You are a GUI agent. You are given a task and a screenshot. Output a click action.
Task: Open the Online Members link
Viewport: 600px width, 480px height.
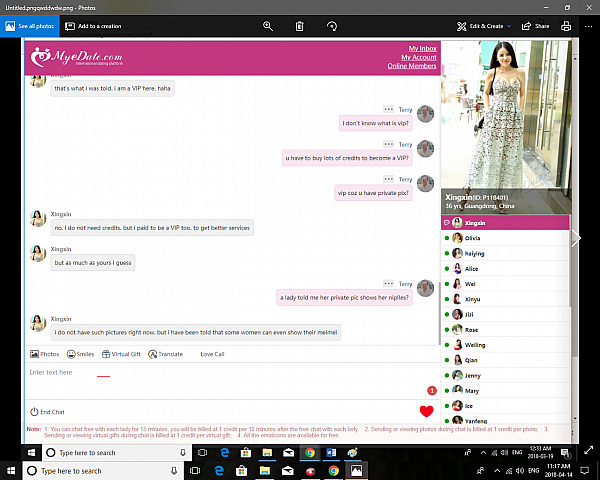click(412, 66)
